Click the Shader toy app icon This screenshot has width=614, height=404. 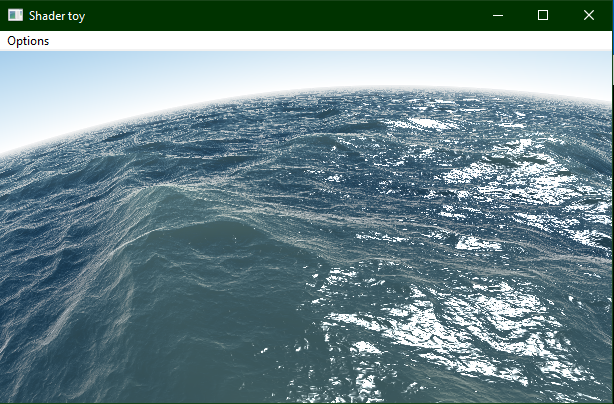tap(15, 15)
